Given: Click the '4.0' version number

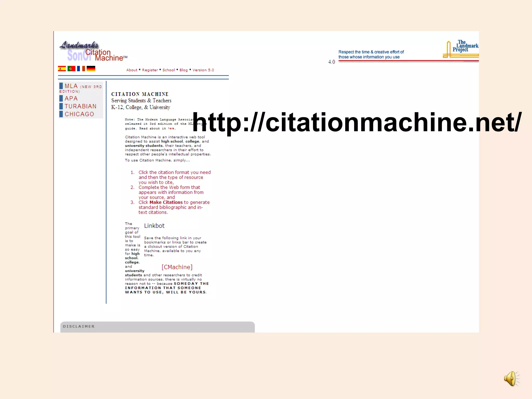Looking at the screenshot, I should pos(332,62).
